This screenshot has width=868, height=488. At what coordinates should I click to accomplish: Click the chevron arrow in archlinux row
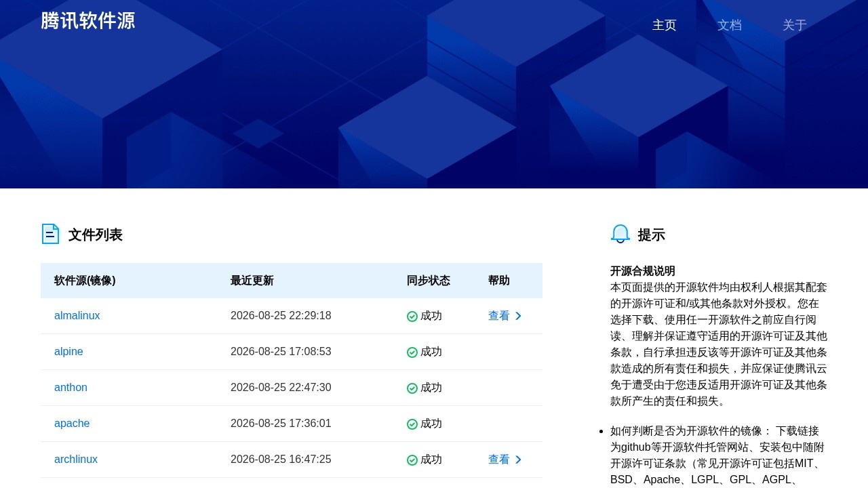[x=519, y=460]
